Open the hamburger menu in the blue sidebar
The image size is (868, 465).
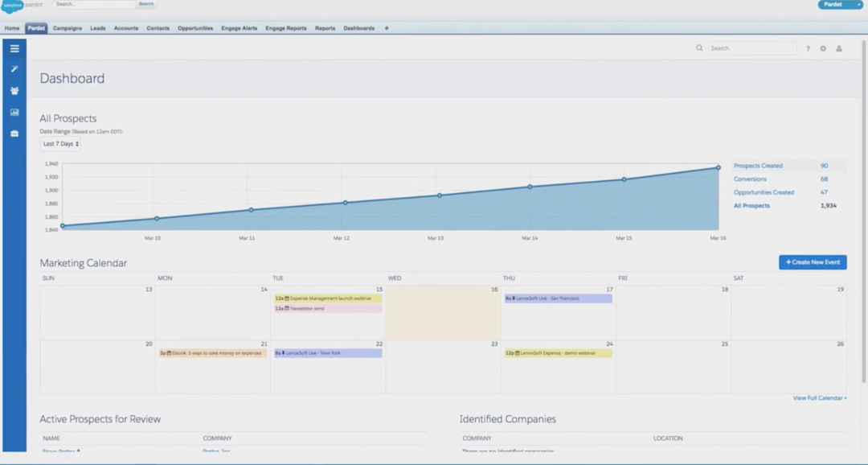pyautogui.click(x=14, y=49)
